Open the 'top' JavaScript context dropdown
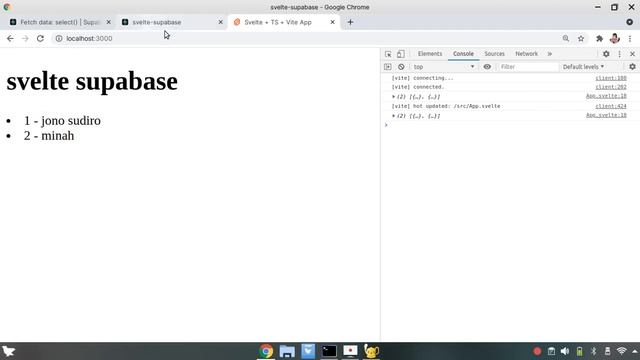 click(444, 67)
